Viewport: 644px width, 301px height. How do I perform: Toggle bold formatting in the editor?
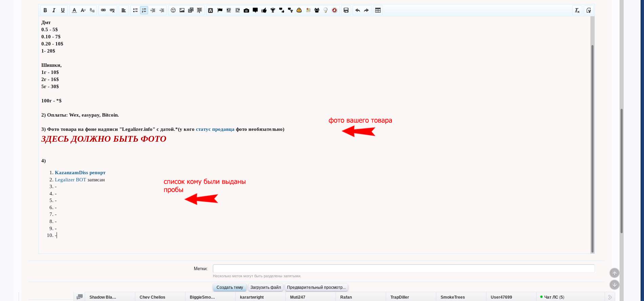point(45,10)
